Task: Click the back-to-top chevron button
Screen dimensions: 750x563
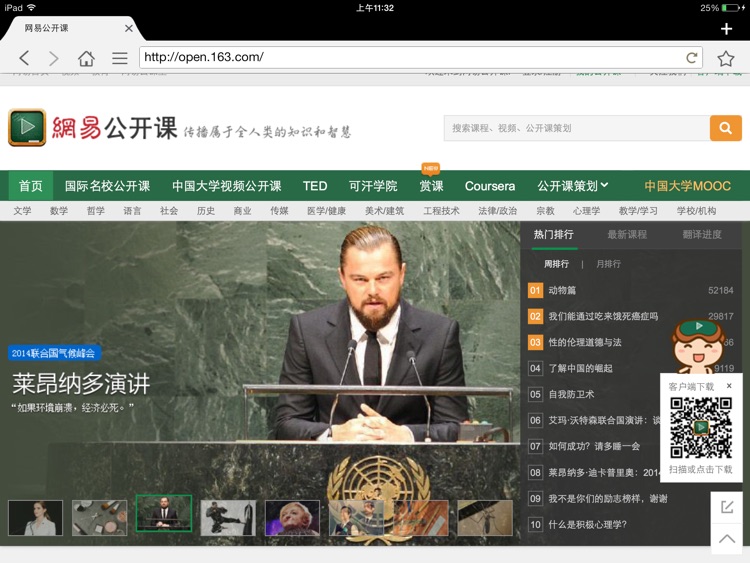Action: click(x=727, y=539)
